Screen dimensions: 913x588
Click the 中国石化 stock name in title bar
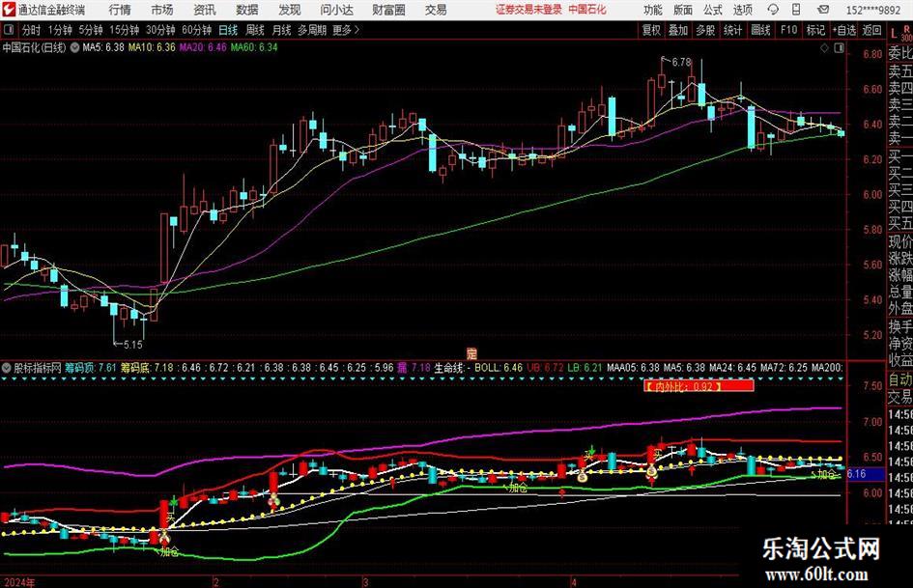(x=587, y=10)
